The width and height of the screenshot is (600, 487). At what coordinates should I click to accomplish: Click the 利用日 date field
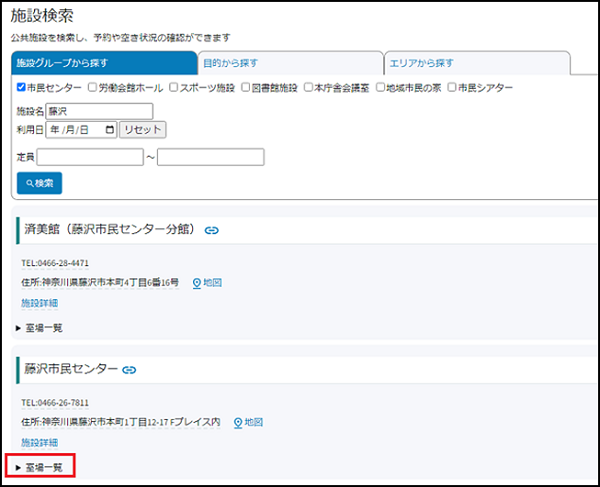(82, 130)
